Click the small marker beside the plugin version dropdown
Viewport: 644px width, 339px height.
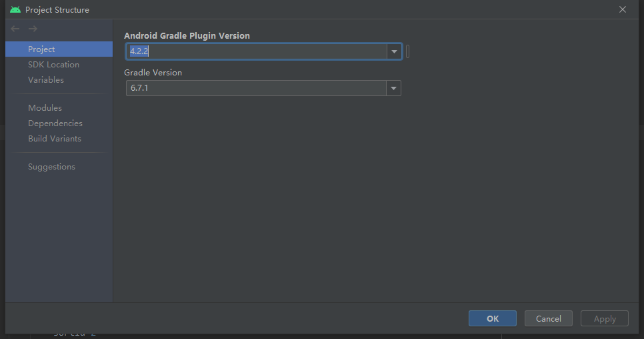407,51
